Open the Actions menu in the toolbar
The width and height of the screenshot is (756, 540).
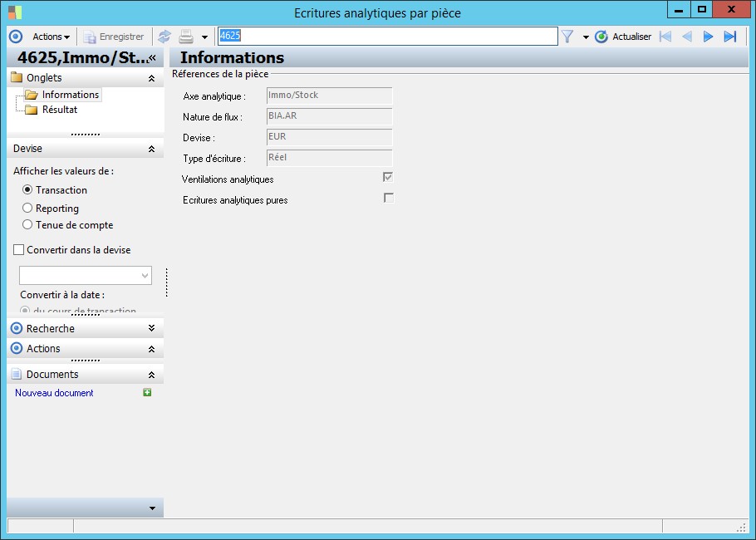[52, 37]
